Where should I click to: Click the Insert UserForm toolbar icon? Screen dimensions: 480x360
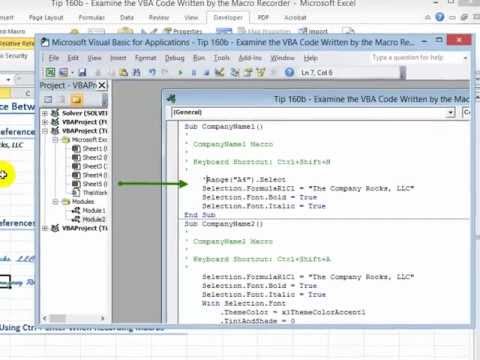[63, 72]
